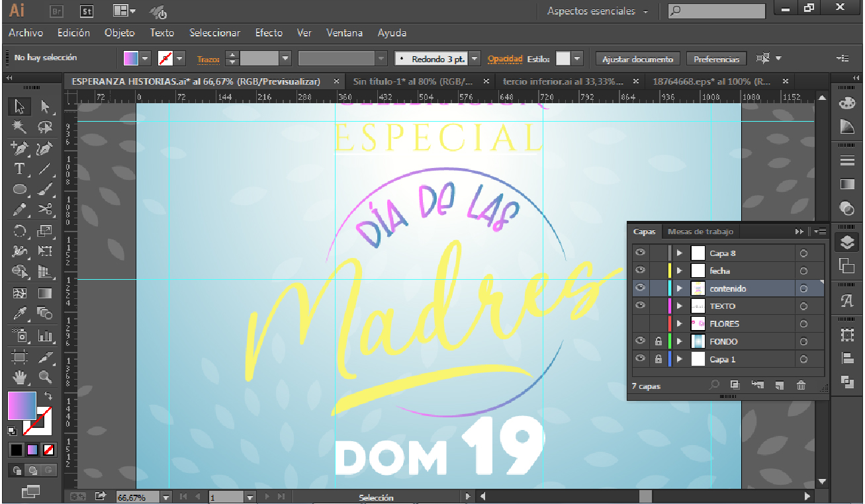This screenshot has width=865, height=504.
Task: Show the hidden FLORES layer
Action: pos(640,323)
